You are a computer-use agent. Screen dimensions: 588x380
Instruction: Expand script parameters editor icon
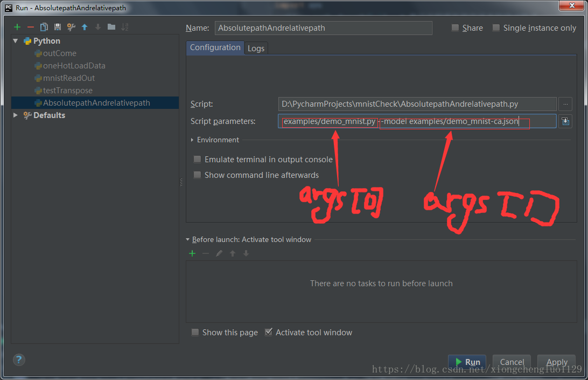pos(565,121)
